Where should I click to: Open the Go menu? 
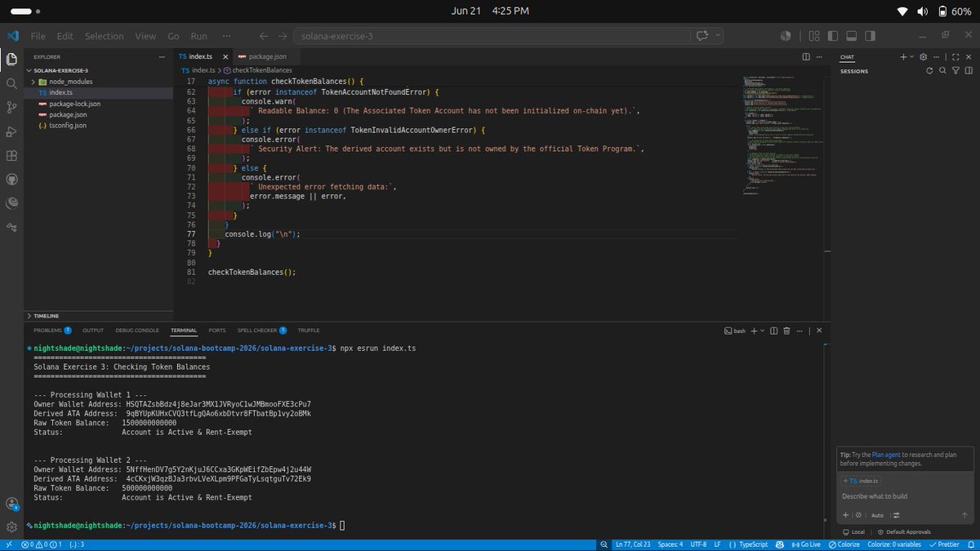pyautogui.click(x=173, y=36)
